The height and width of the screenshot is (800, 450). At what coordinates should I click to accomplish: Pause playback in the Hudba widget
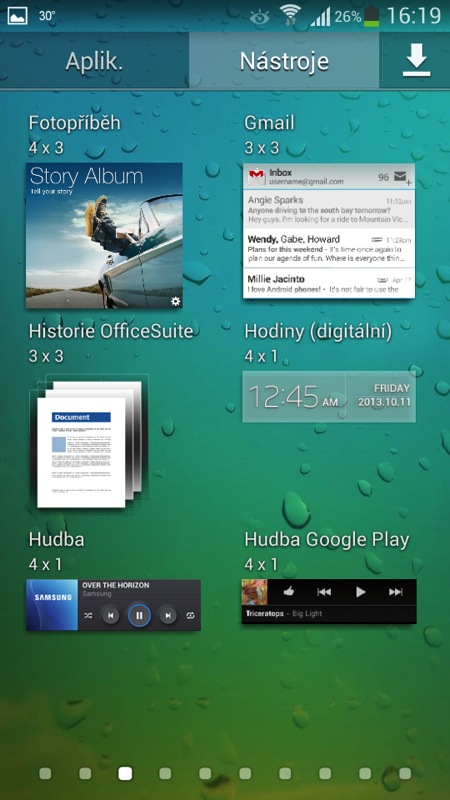click(x=139, y=615)
